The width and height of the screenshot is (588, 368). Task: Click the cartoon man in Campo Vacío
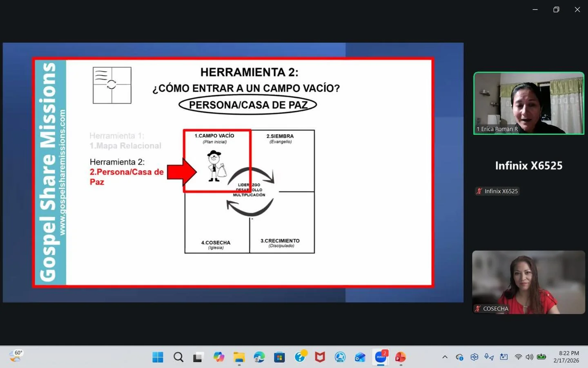216,166
